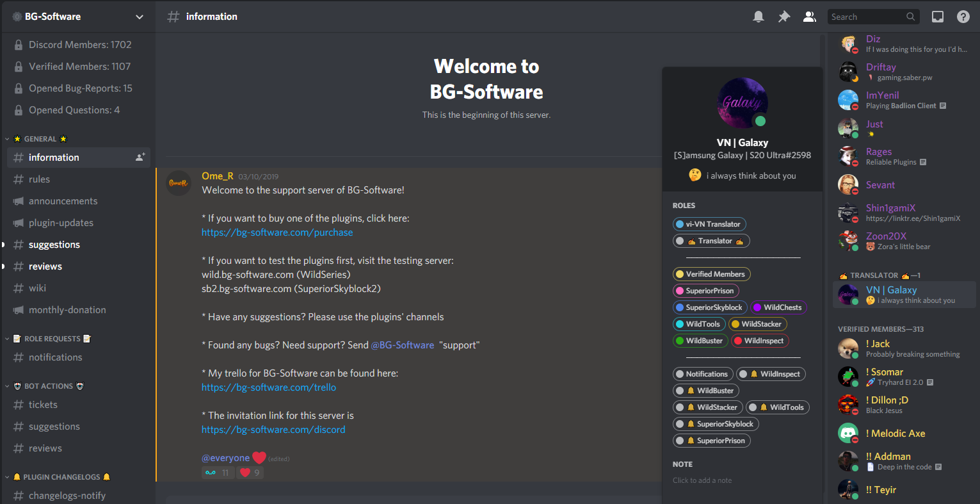Click the WildInspect red role pill
This screenshot has width=980, height=504.
pos(760,341)
